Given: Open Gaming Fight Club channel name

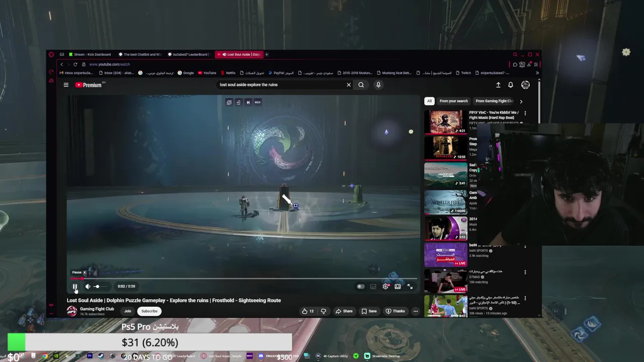Looking at the screenshot, I should tap(97, 309).
